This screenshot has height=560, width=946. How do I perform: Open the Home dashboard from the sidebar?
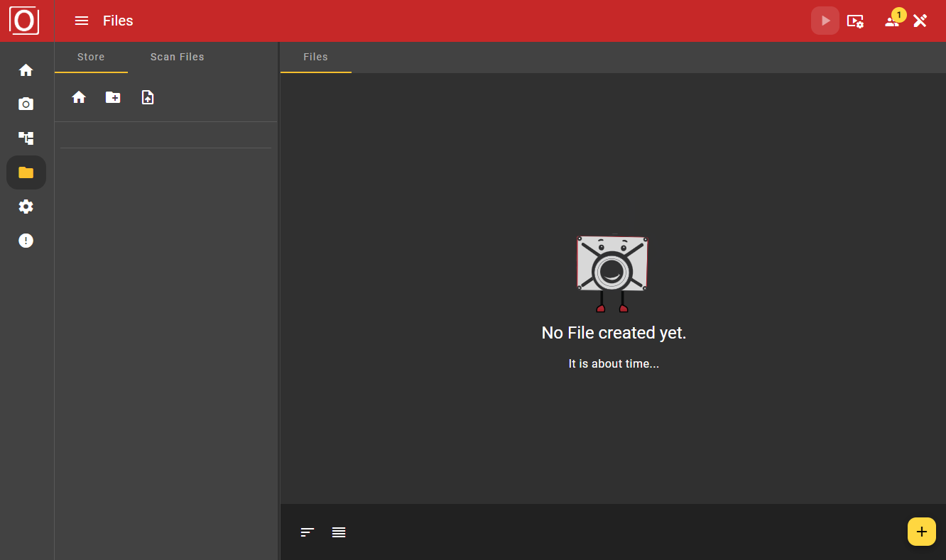coord(26,70)
